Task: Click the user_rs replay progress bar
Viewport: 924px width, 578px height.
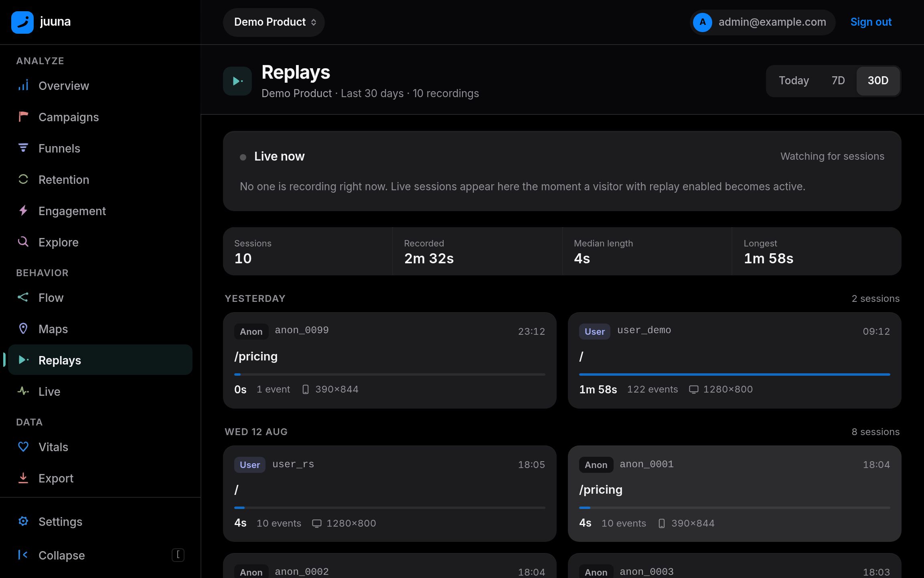Action: [x=390, y=508]
